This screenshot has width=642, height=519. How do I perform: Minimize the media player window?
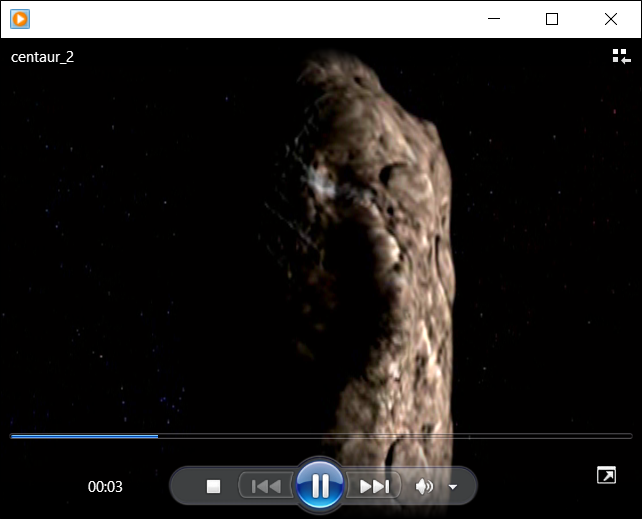click(x=491, y=18)
